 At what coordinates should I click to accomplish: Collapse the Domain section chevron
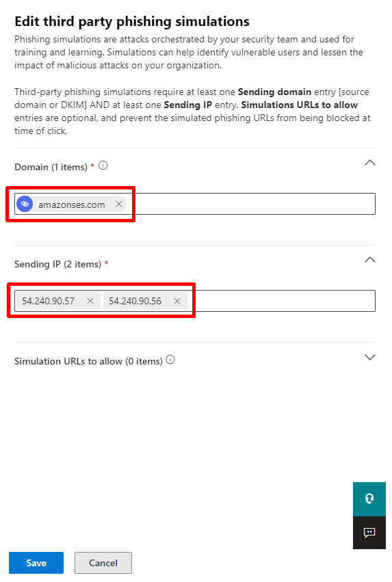tap(369, 163)
